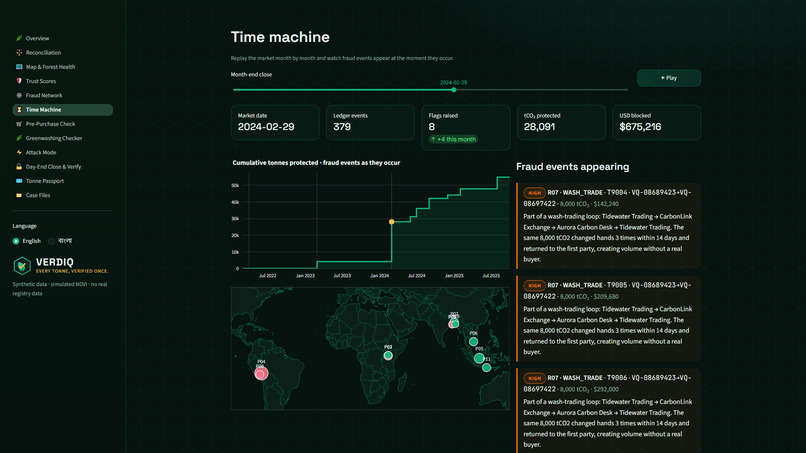
Task: Click the Day-End Close lock icon
Action: pos(19,167)
